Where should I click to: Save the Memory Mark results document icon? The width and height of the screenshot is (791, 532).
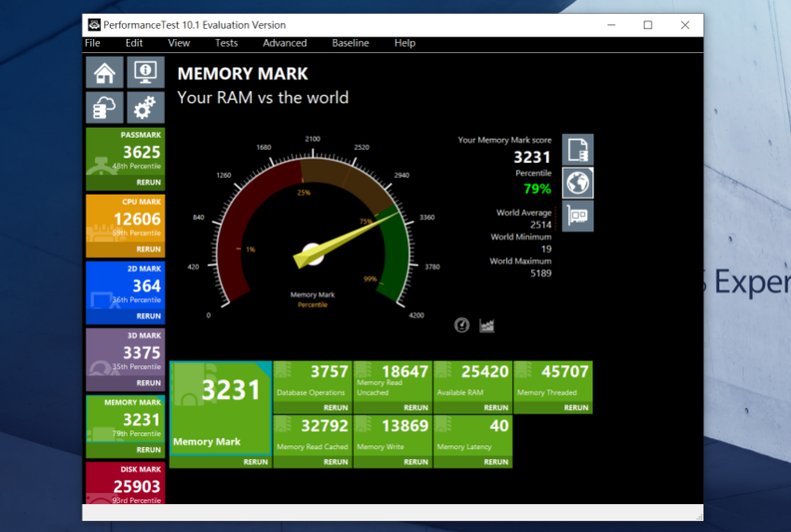[578, 150]
